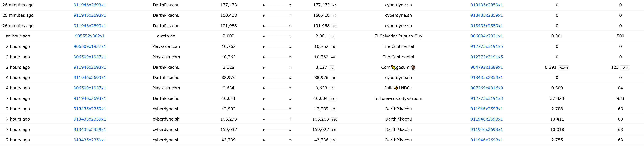Click the c-otto.de node name
Viewport: 644px width, 146px height.
click(x=166, y=36)
